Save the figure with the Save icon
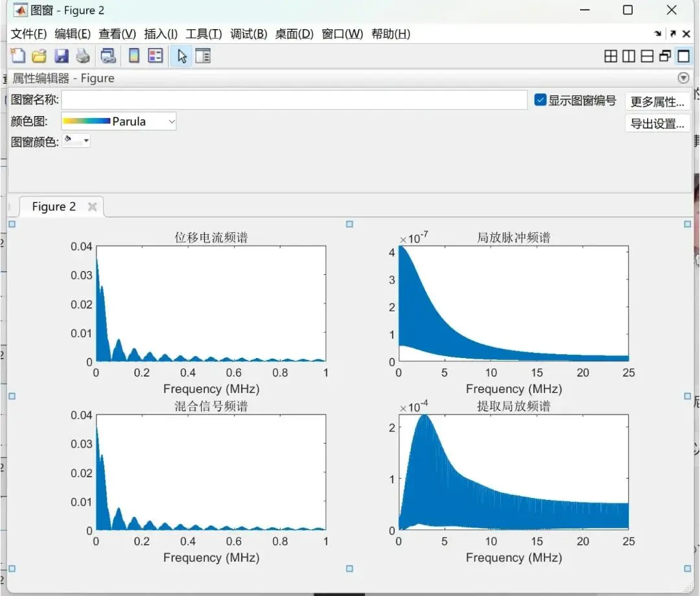Screen dimensions: 700x596 pos(61,56)
